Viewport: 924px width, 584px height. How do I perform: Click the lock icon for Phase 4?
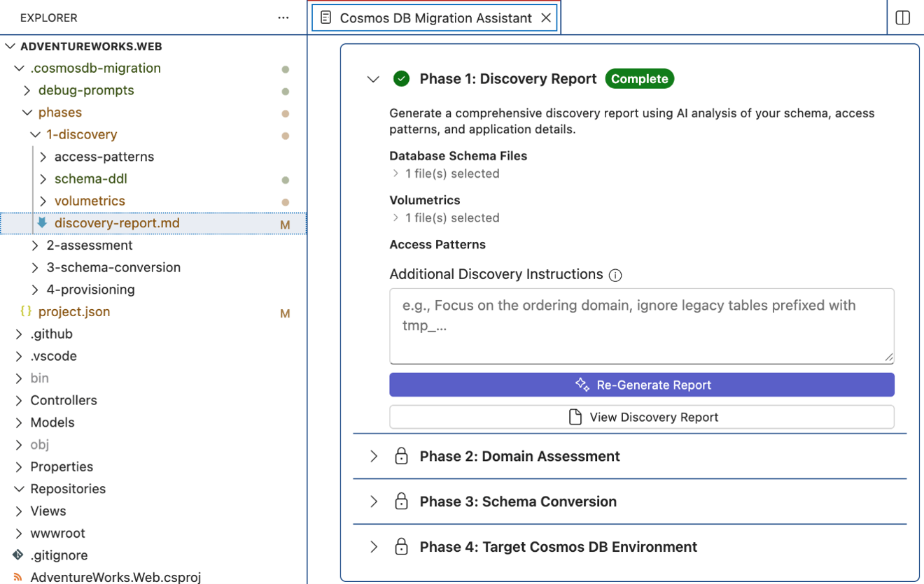(x=401, y=547)
